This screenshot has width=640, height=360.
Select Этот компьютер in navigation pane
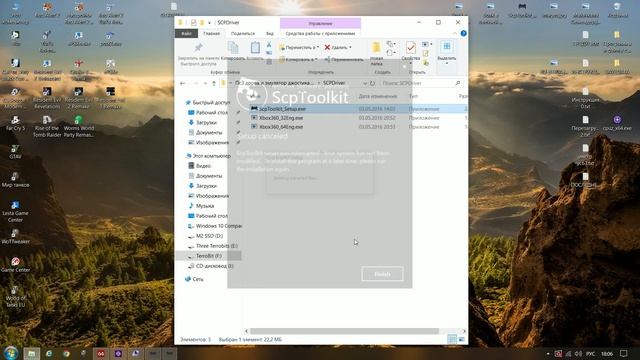click(208, 156)
